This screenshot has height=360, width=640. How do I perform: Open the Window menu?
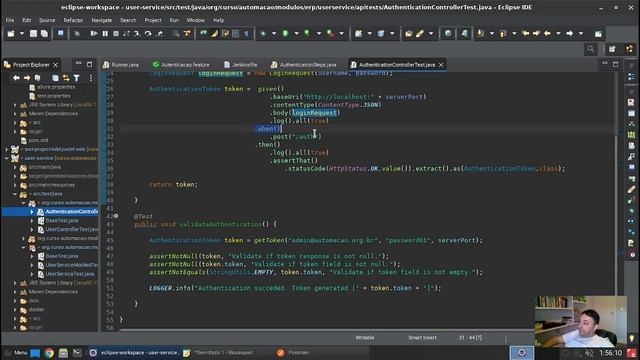click(x=196, y=20)
